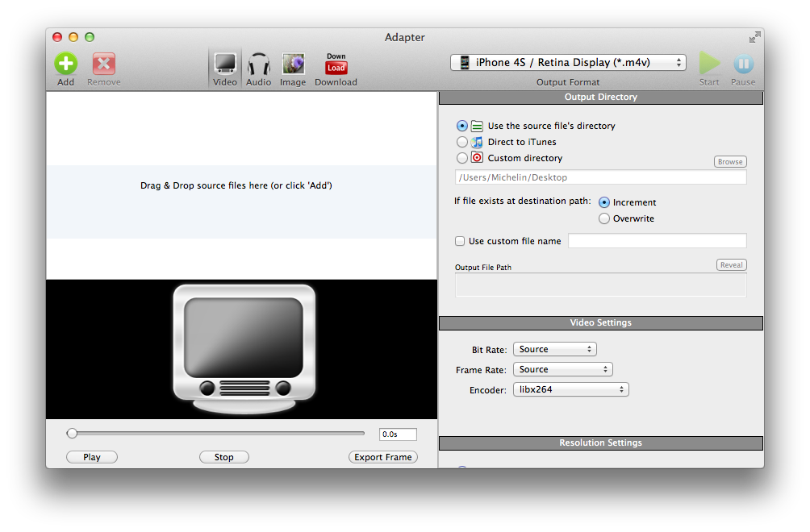The image size is (810, 532).
Task: Select the Audio headphones icon
Action: [258, 64]
